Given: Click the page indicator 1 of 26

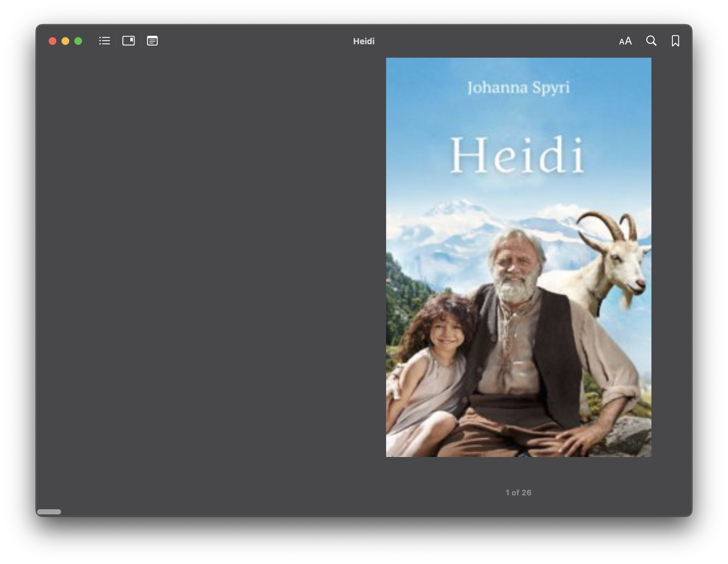Looking at the screenshot, I should click(x=518, y=492).
